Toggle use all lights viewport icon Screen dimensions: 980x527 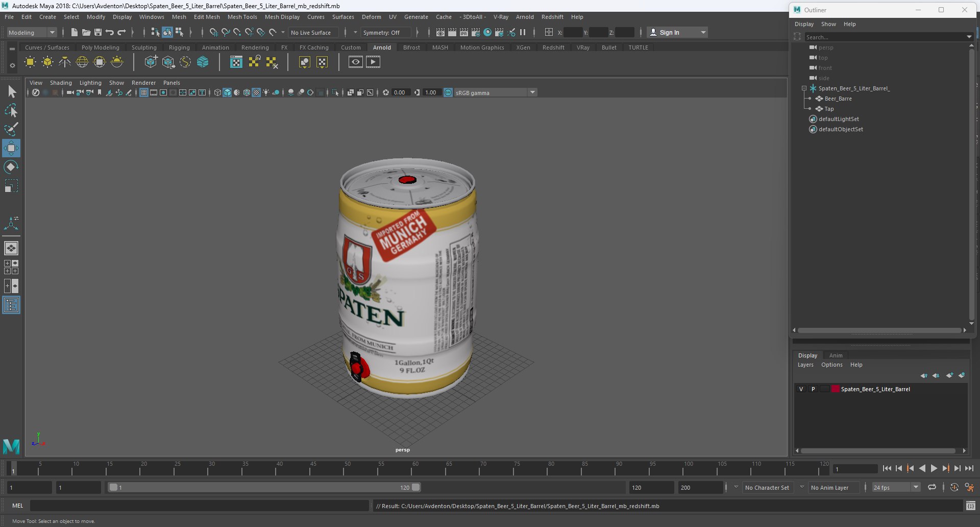tap(266, 92)
